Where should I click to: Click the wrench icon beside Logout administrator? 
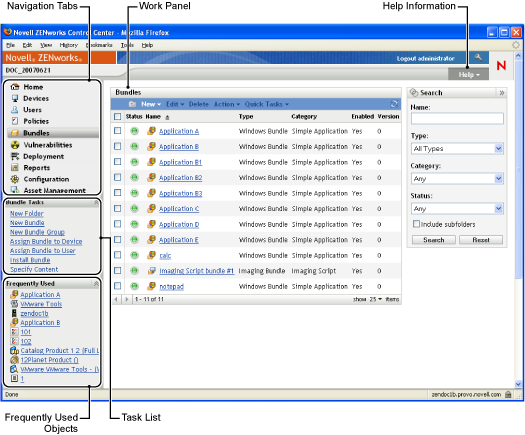click(478, 58)
